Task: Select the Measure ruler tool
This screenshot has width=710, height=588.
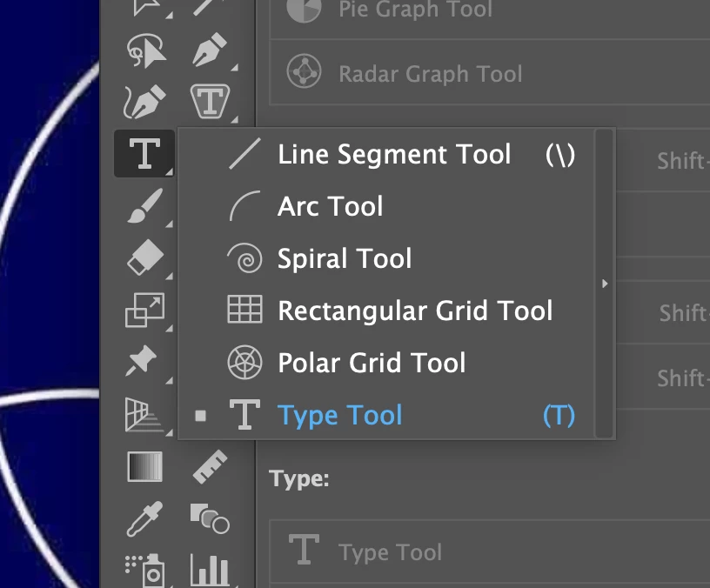Action: (x=210, y=466)
